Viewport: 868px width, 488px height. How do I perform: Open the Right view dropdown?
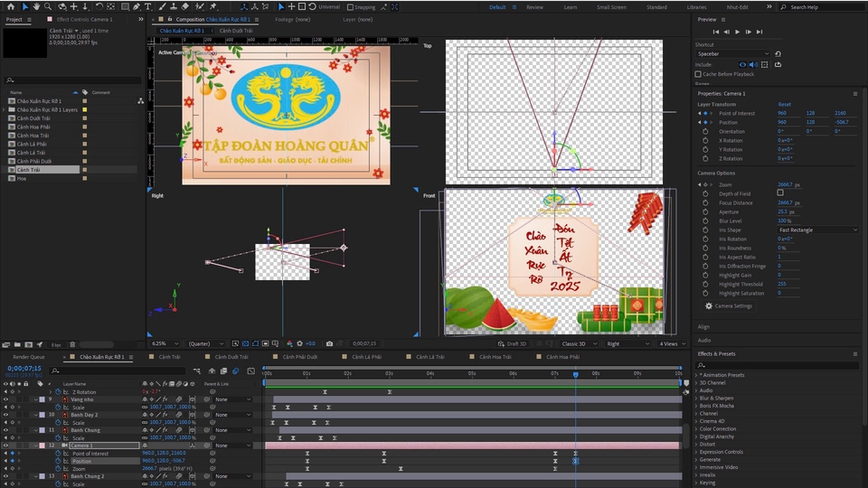[x=627, y=343]
